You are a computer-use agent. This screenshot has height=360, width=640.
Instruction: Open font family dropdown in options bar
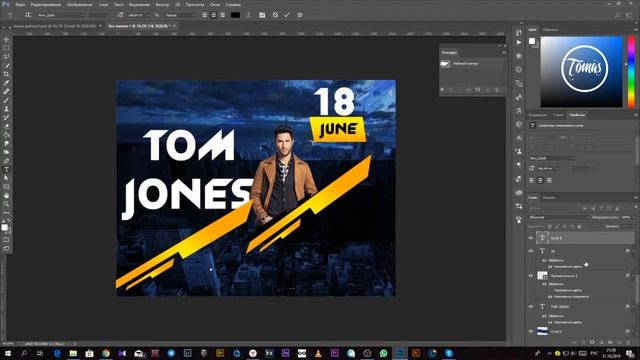(x=60, y=15)
